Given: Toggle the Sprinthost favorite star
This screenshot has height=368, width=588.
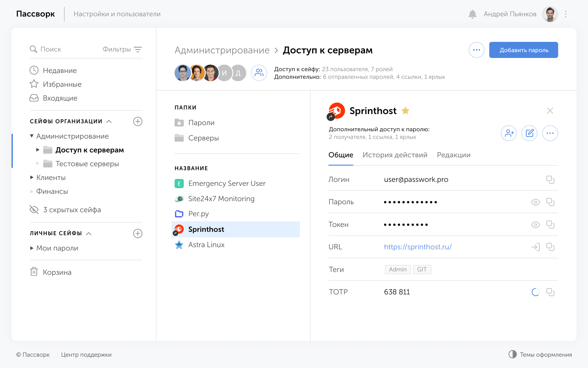Looking at the screenshot, I should click(x=405, y=111).
